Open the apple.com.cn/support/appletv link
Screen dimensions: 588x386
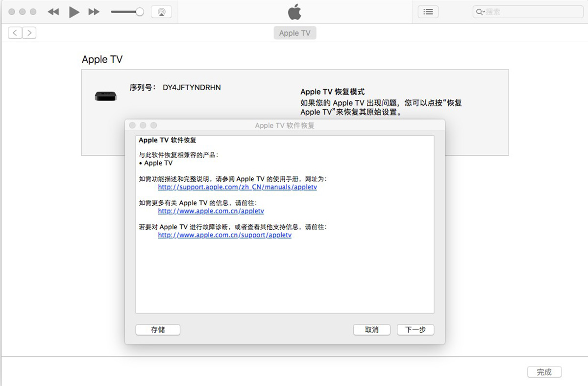click(224, 235)
